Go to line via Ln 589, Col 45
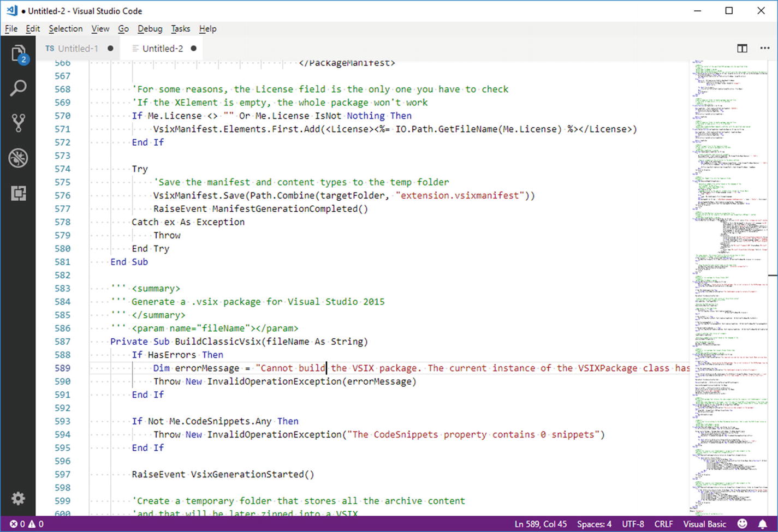778x532 pixels. point(541,523)
